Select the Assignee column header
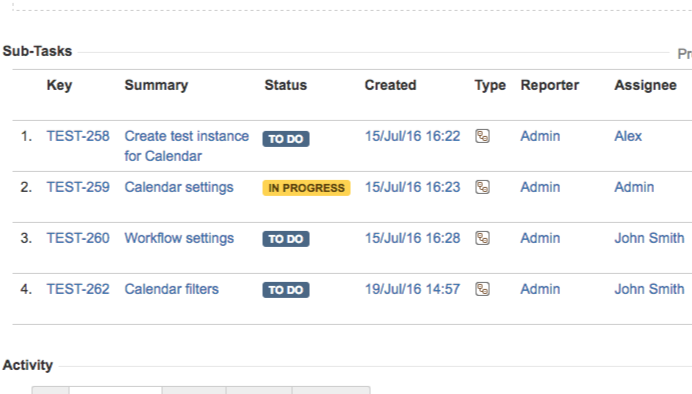 click(x=645, y=85)
